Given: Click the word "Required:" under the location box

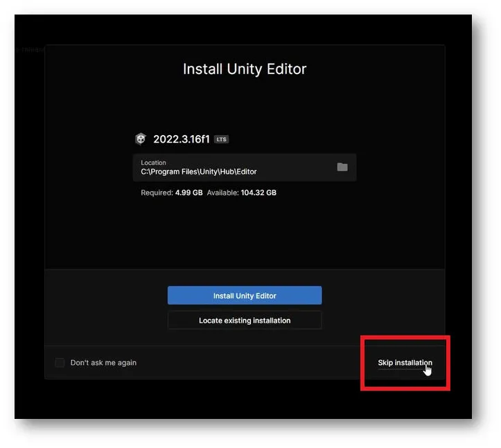Looking at the screenshot, I should pos(157,192).
